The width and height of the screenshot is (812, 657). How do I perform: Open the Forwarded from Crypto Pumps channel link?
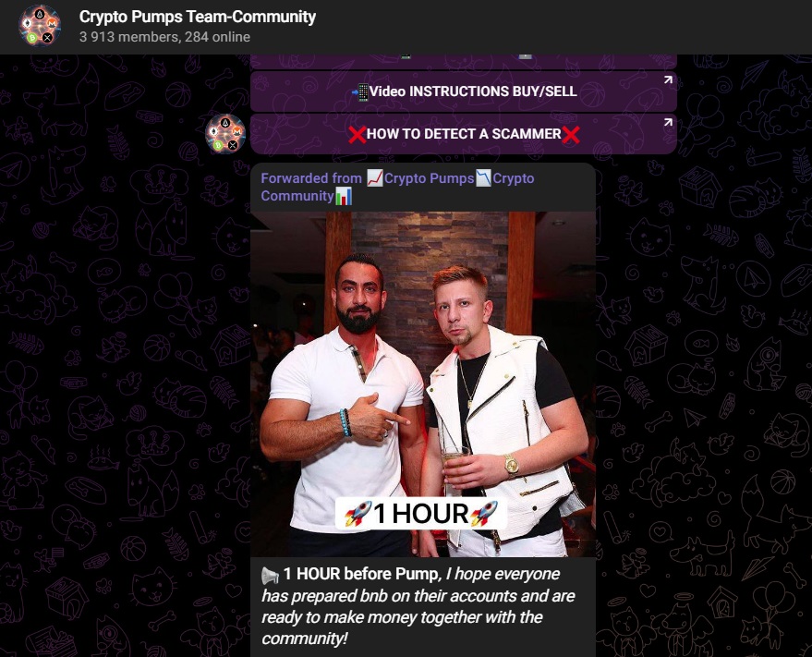click(398, 187)
